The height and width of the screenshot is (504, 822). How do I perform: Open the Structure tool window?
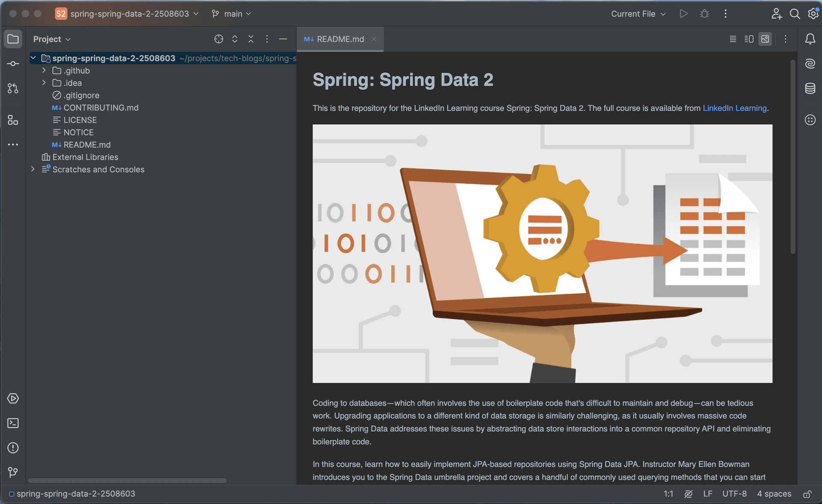tap(13, 120)
